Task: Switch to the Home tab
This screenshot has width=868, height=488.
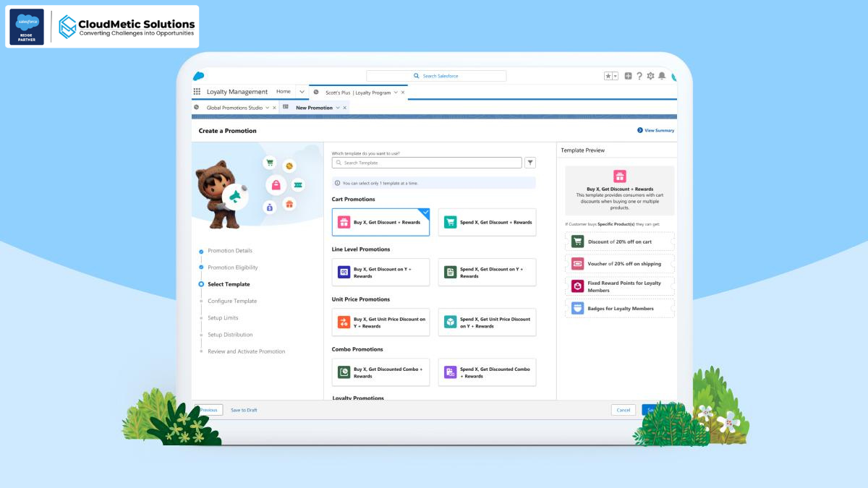Action: coord(284,92)
